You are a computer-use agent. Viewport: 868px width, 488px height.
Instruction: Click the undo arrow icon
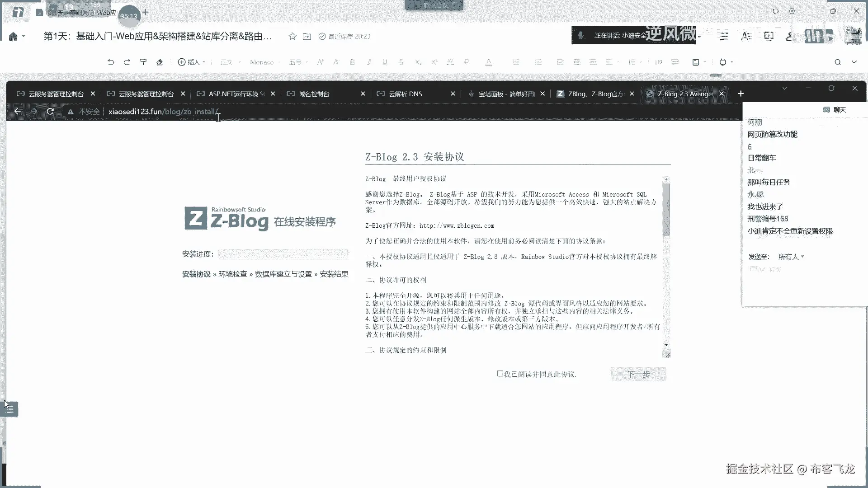pos(111,62)
